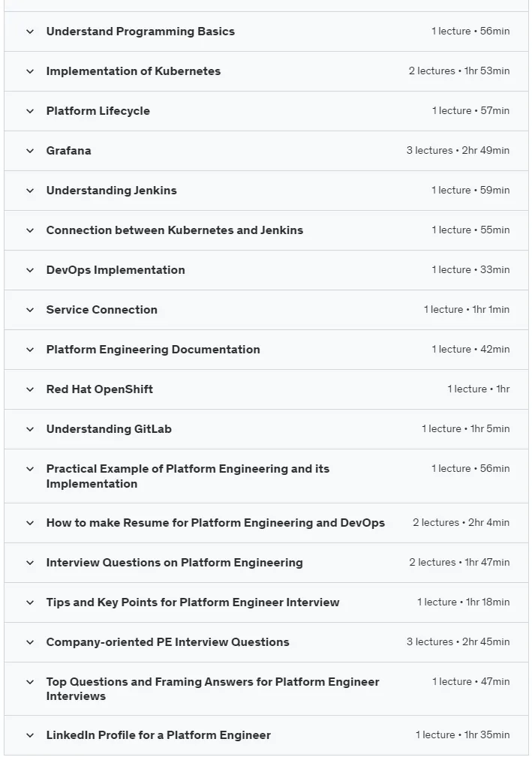Click chevron by Company-oriented PE Interview Questions
Screen dimensions: 532x760
click(x=30, y=642)
